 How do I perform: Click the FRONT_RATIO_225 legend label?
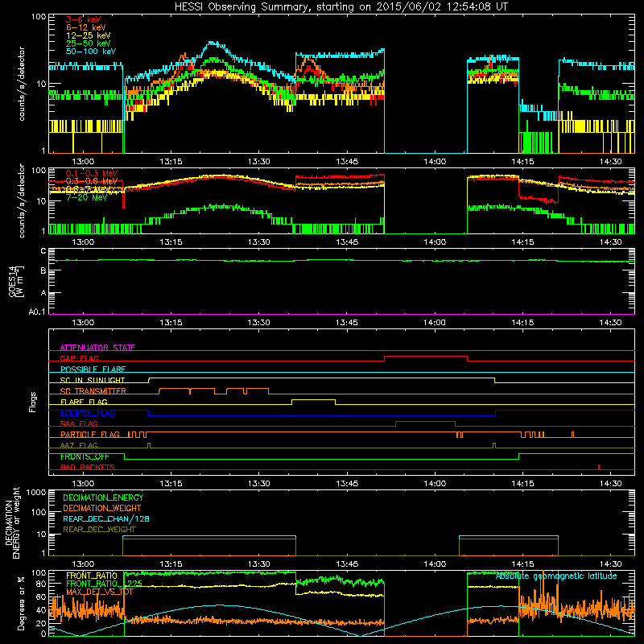click(105, 583)
